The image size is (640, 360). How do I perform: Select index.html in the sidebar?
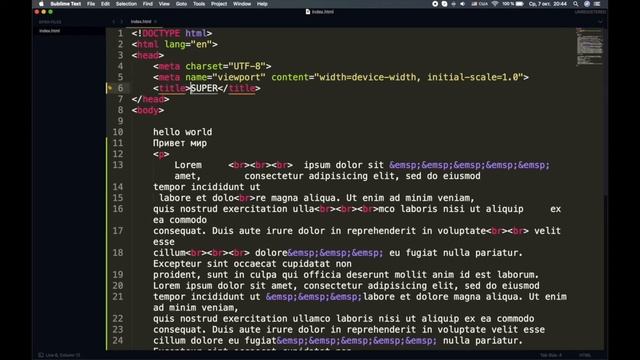pos(49,31)
